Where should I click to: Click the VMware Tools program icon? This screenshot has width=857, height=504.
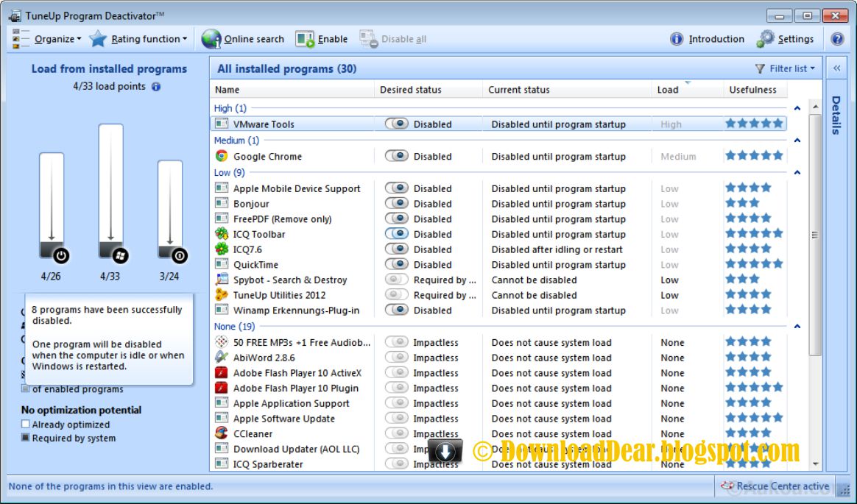[x=222, y=124]
